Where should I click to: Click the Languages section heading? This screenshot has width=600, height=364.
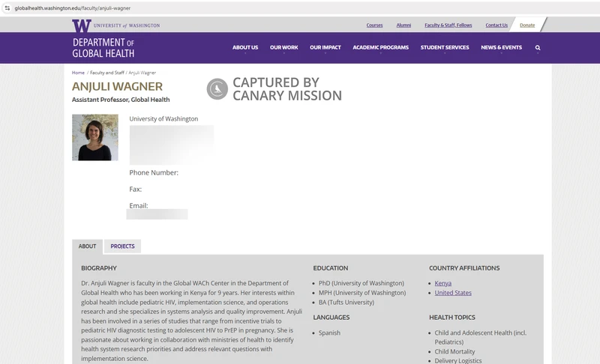tap(331, 318)
